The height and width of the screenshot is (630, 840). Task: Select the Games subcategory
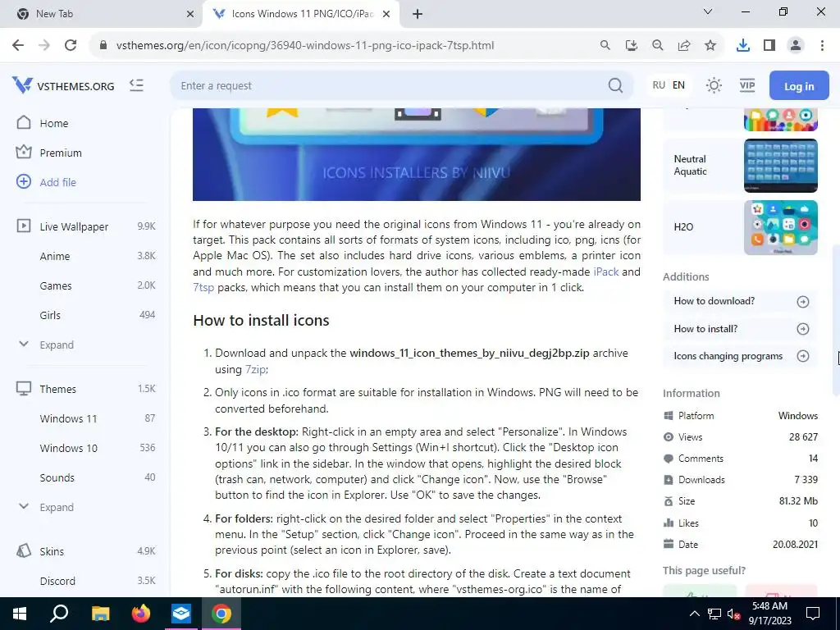tap(56, 285)
